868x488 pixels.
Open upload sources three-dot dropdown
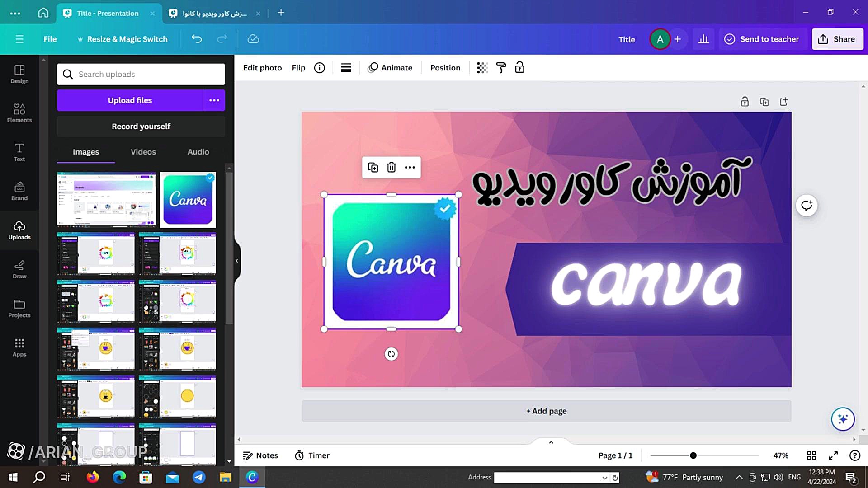(214, 100)
